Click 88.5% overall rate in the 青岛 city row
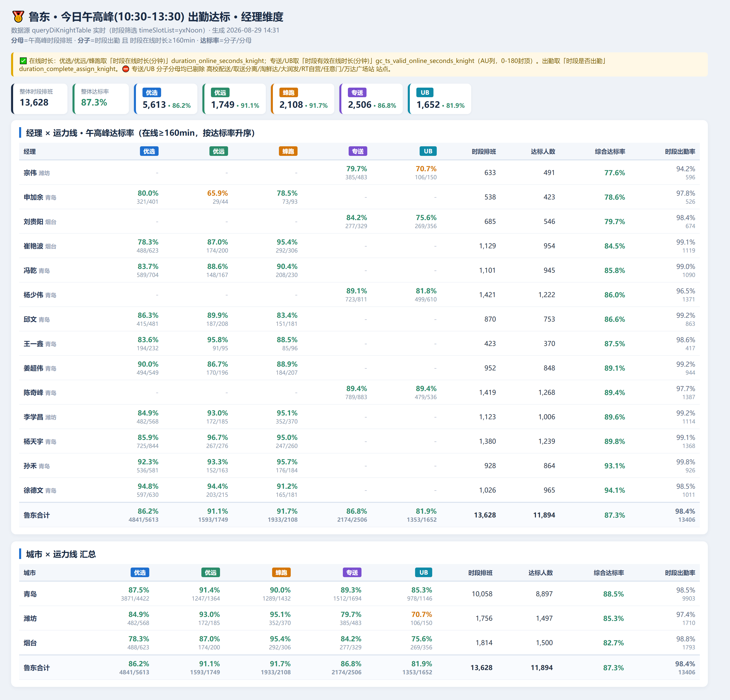730x700 pixels. (613, 594)
